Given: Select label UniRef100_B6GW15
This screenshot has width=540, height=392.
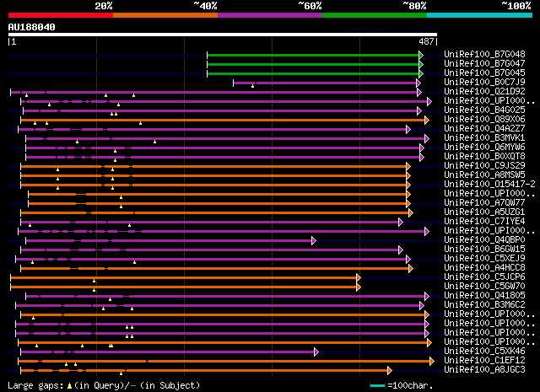Looking at the screenshot, I should [484, 249].
